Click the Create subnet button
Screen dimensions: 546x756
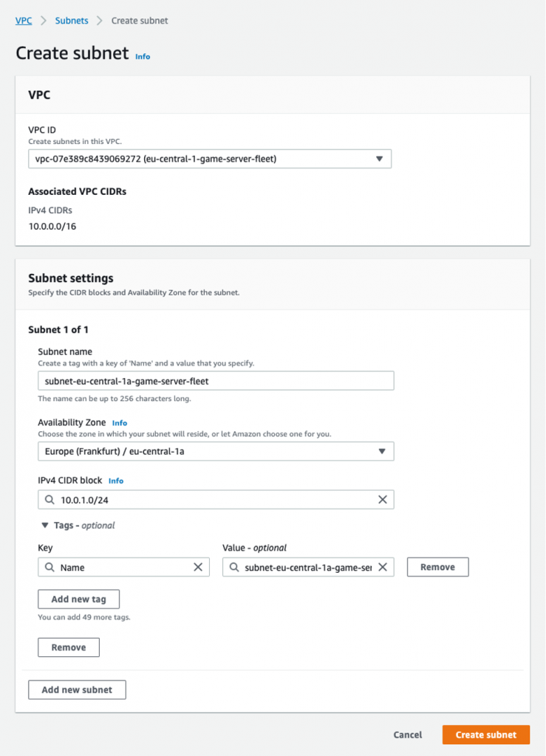[485, 735]
